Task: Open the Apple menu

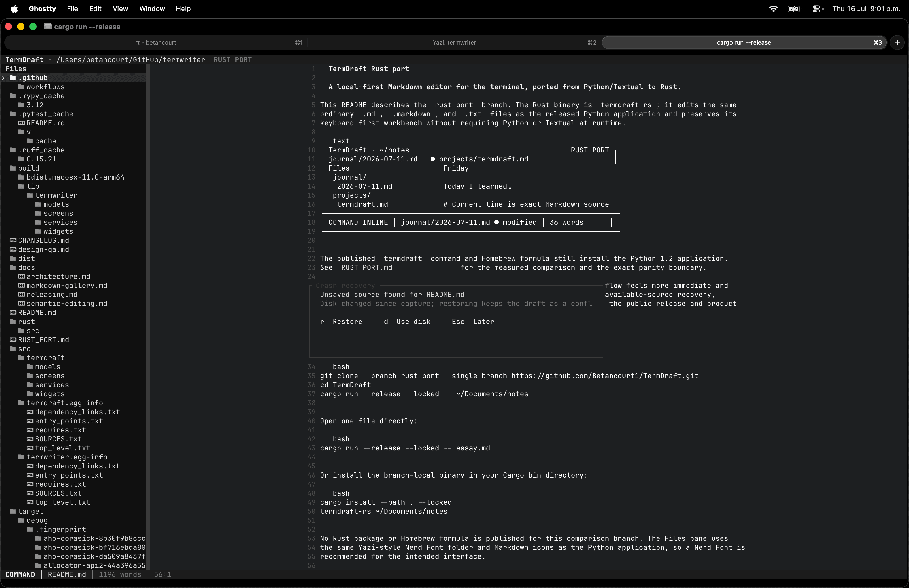Action: click(15, 9)
